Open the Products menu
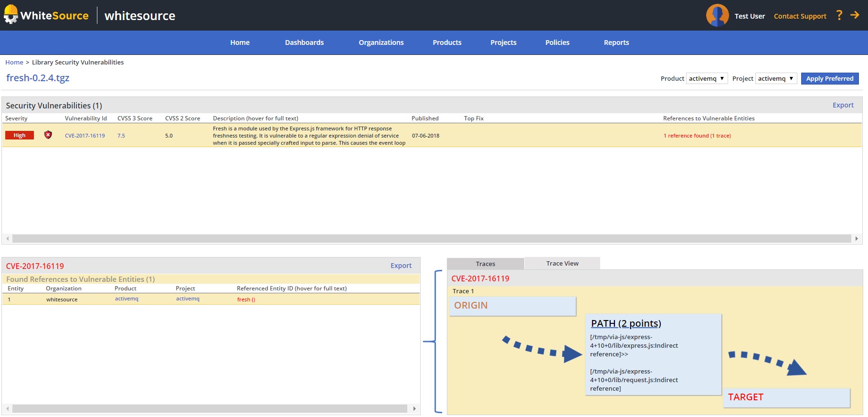This screenshot has width=868, height=417. click(x=447, y=43)
